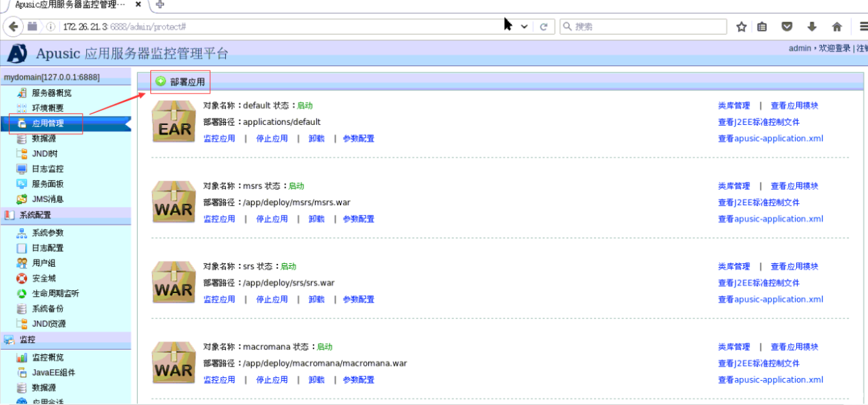
Task: Click the 数据源 icon below 应用管理
Action: coord(22,138)
